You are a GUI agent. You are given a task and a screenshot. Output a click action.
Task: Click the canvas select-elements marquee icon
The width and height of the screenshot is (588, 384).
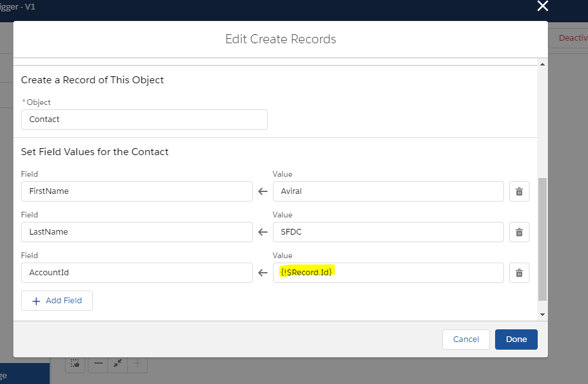(75, 363)
